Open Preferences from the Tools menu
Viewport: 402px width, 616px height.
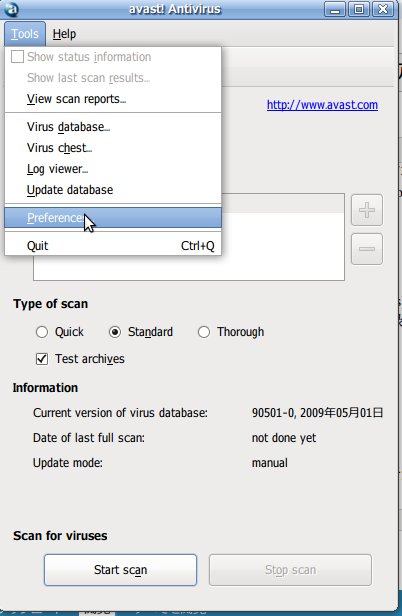[113, 218]
